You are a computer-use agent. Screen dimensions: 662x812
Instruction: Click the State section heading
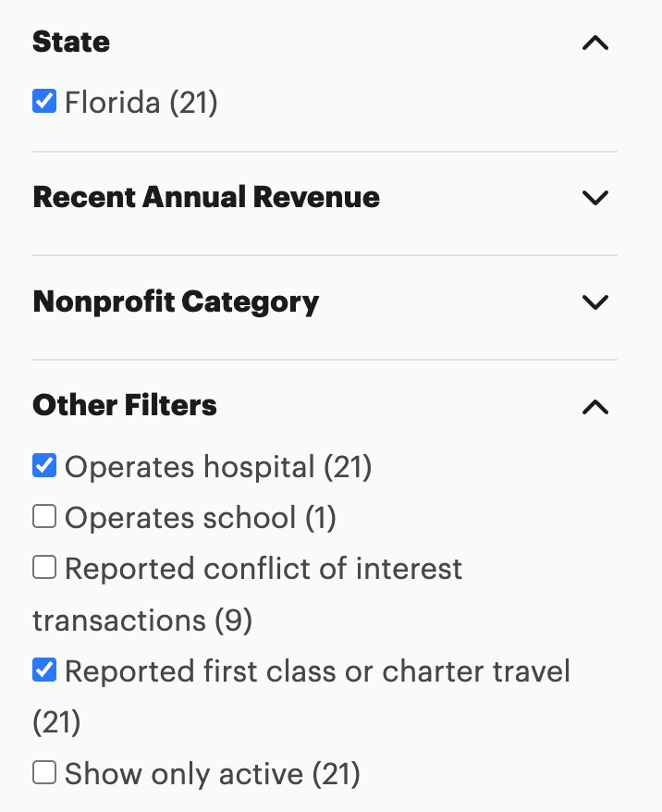(71, 42)
